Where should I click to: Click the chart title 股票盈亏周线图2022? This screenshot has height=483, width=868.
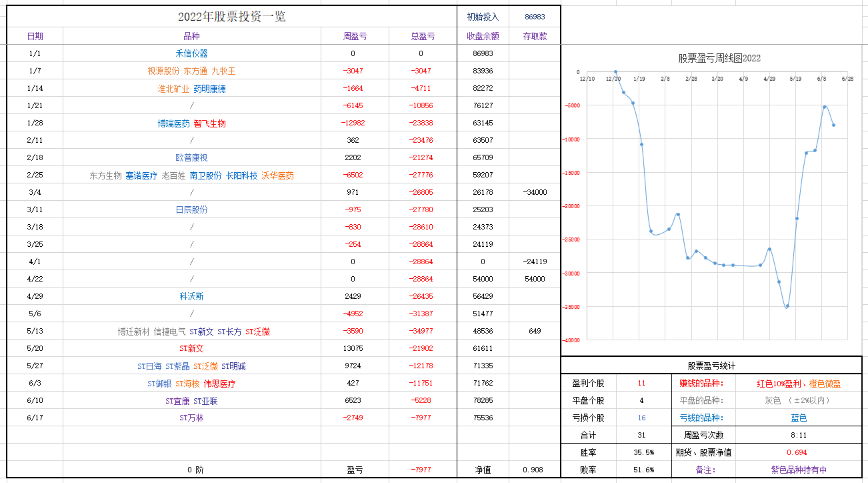coord(719,58)
